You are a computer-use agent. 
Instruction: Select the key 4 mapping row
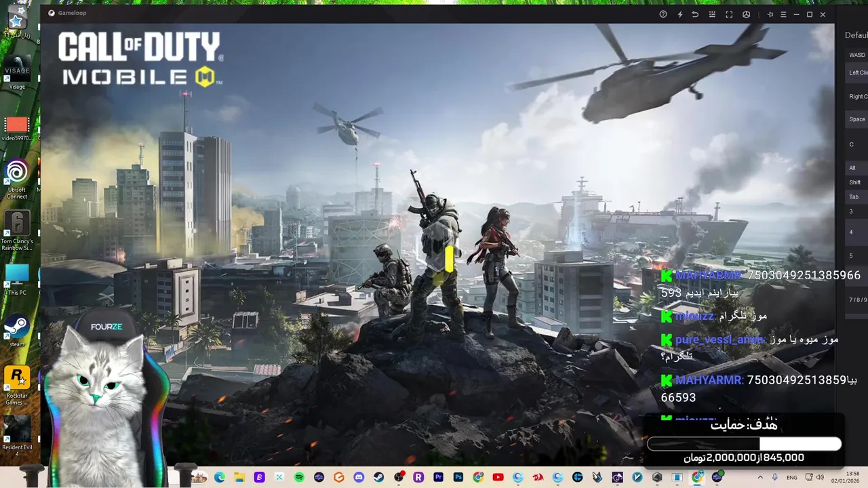pyautogui.click(x=856, y=232)
